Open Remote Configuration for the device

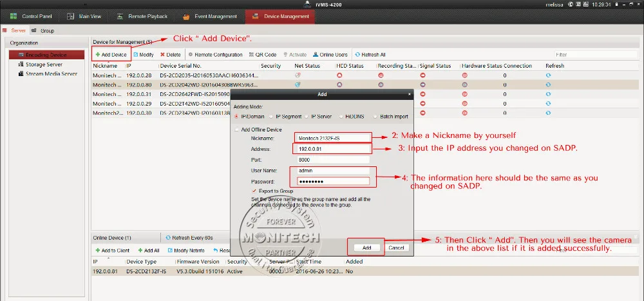(215, 55)
